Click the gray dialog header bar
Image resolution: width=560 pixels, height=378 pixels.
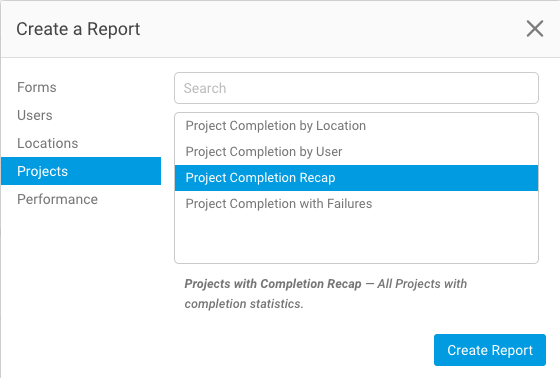[x=280, y=29]
